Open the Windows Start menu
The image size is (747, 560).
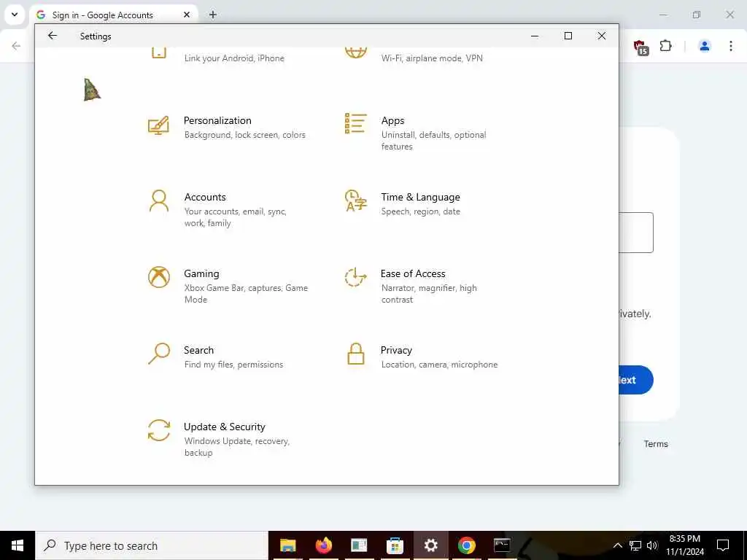[x=18, y=545]
